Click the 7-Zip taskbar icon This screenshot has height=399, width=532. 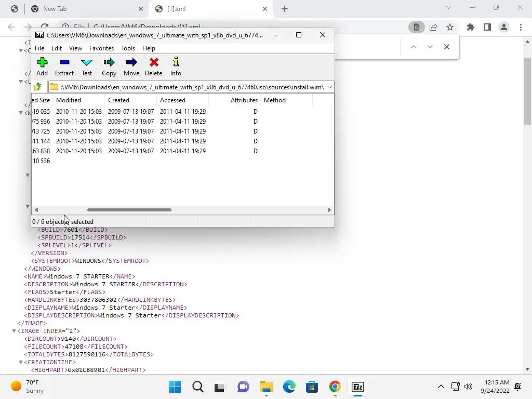357,387
